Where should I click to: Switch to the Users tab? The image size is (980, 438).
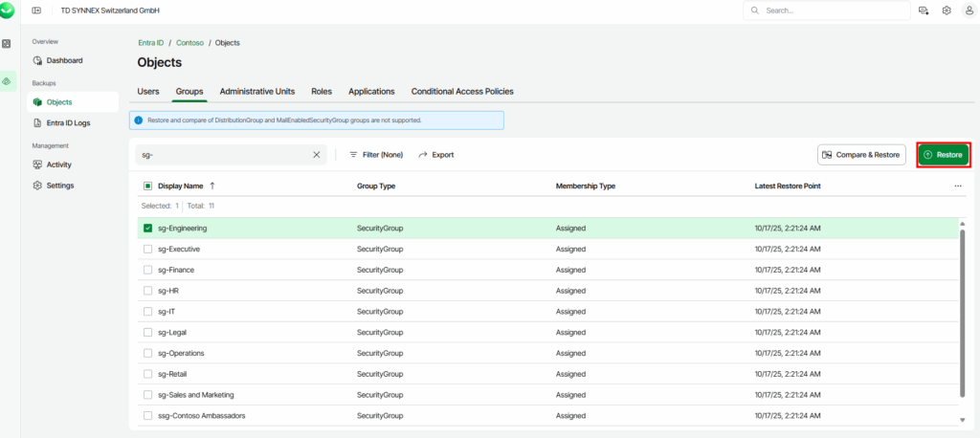click(148, 92)
